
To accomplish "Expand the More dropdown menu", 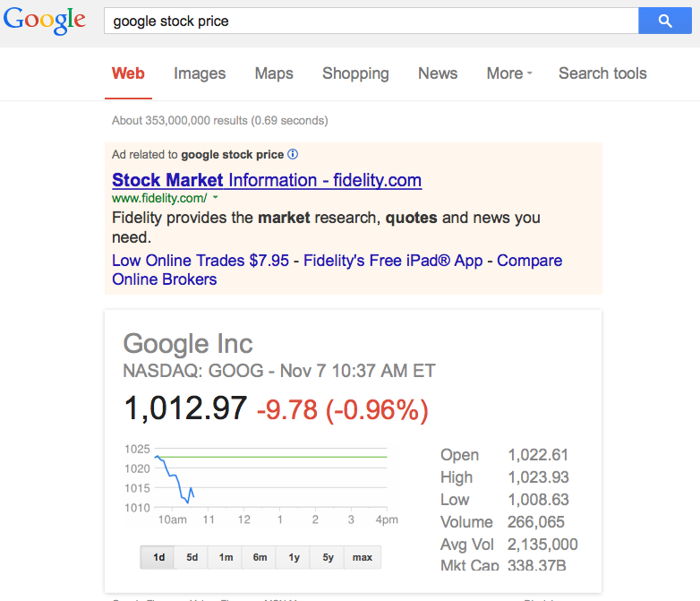I will tap(509, 73).
